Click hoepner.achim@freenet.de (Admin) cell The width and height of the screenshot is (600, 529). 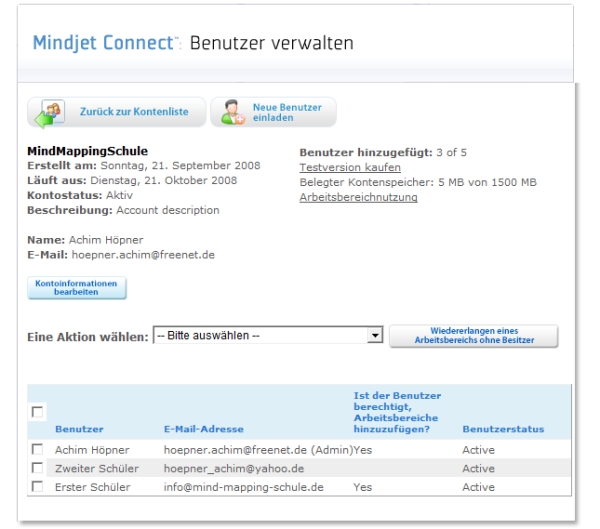(258, 450)
